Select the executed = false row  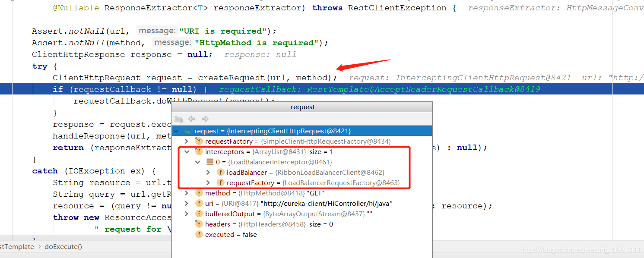(x=302, y=234)
